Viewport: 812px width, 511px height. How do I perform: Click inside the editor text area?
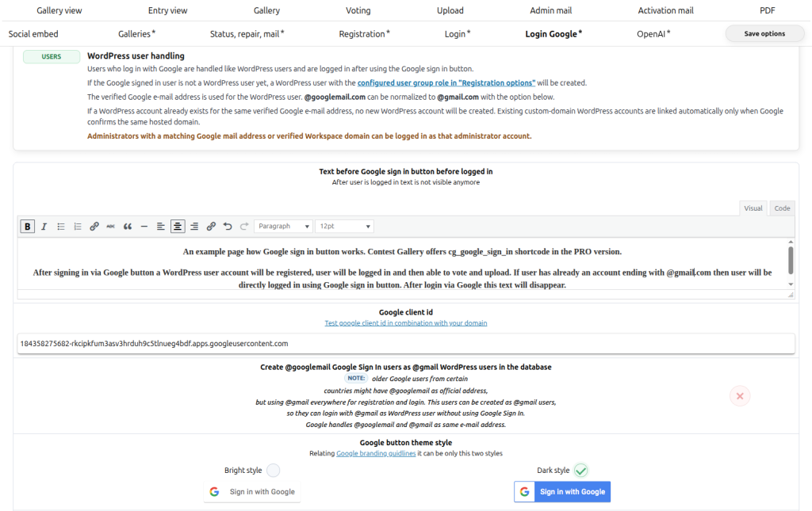point(402,264)
